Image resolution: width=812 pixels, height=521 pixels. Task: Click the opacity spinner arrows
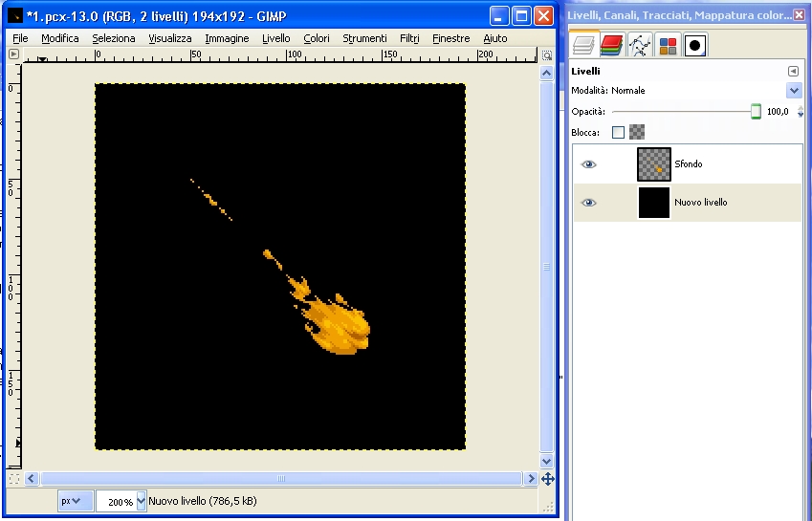801,111
